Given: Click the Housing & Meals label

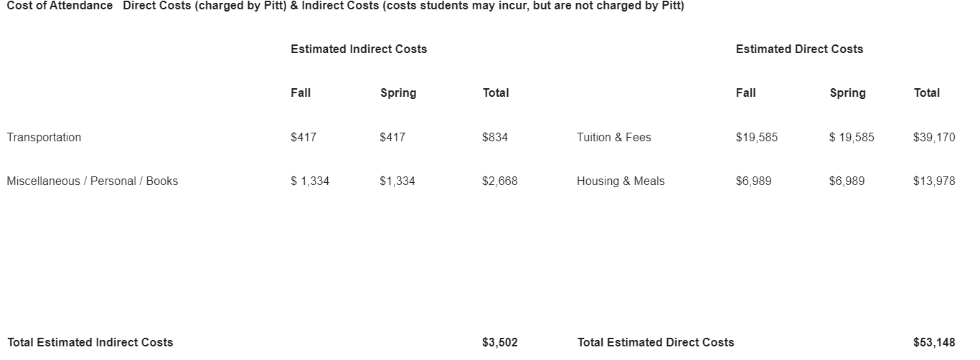Looking at the screenshot, I should (x=621, y=181).
